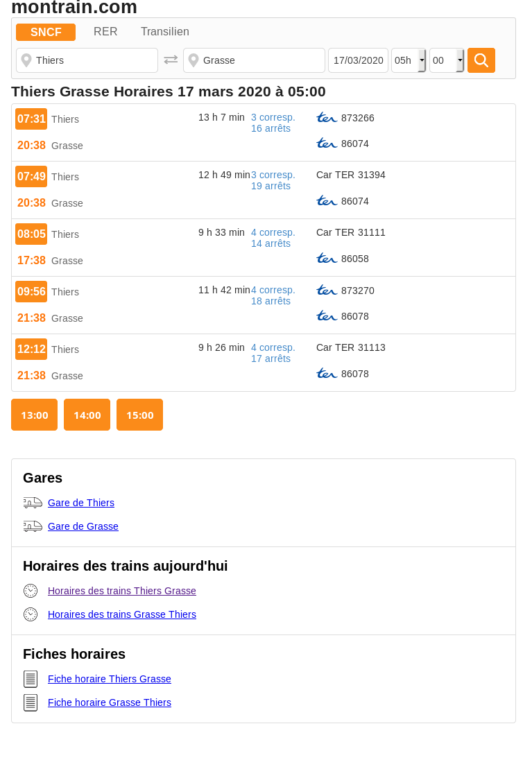The image size is (532, 760).
Task: Open the minutes dropdown showing 00
Action: (x=447, y=60)
